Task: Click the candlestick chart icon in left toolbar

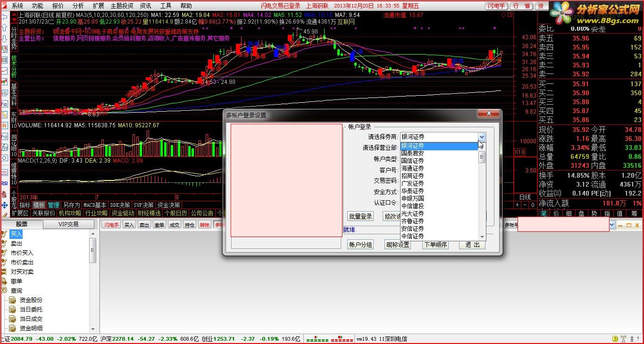Action: [4, 82]
